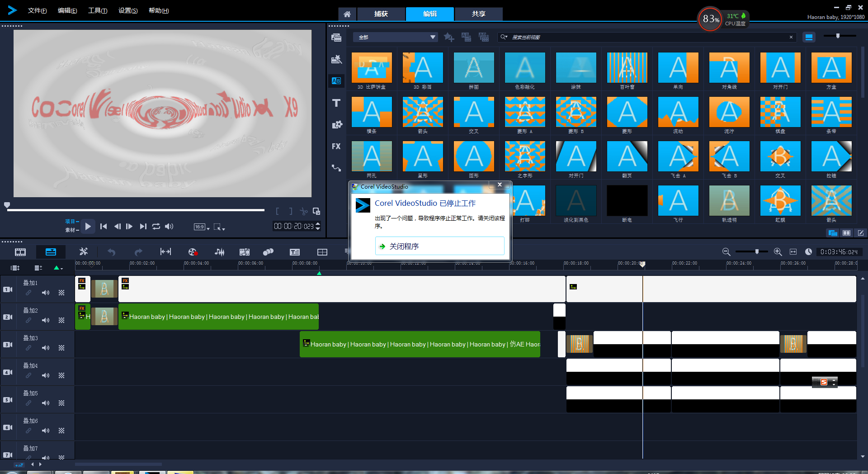Screen dimensions: 868x474
Task: Open the Subtitle Editor icon
Action: pyautogui.click(x=295, y=252)
